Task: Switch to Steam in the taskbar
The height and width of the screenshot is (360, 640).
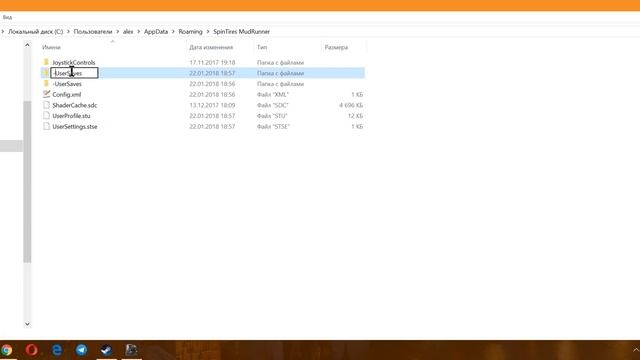Action: tap(106, 350)
